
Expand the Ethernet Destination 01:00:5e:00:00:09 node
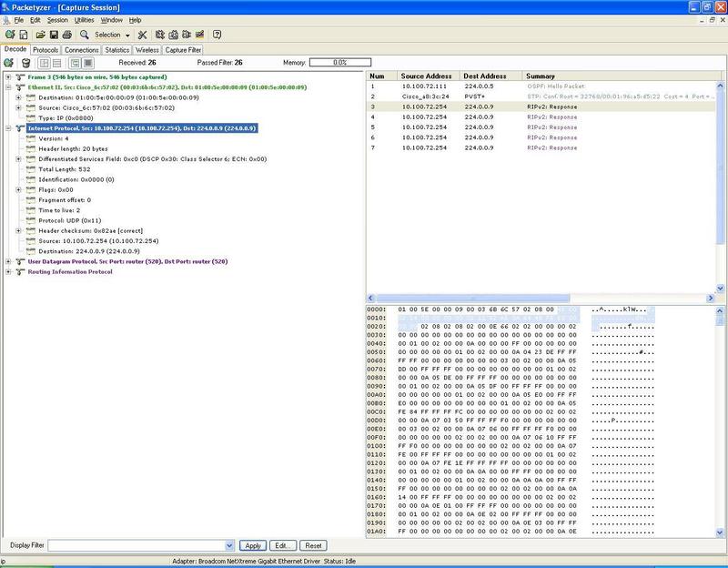tap(18, 97)
